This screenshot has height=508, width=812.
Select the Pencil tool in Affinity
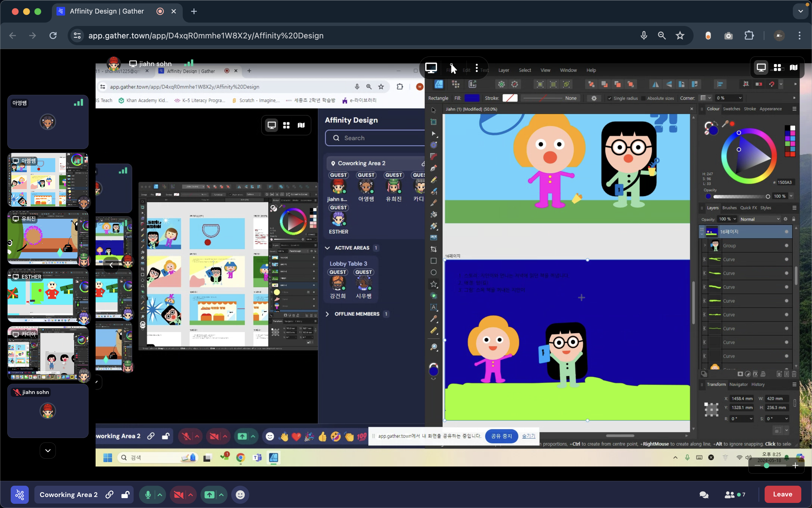tap(434, 180)
